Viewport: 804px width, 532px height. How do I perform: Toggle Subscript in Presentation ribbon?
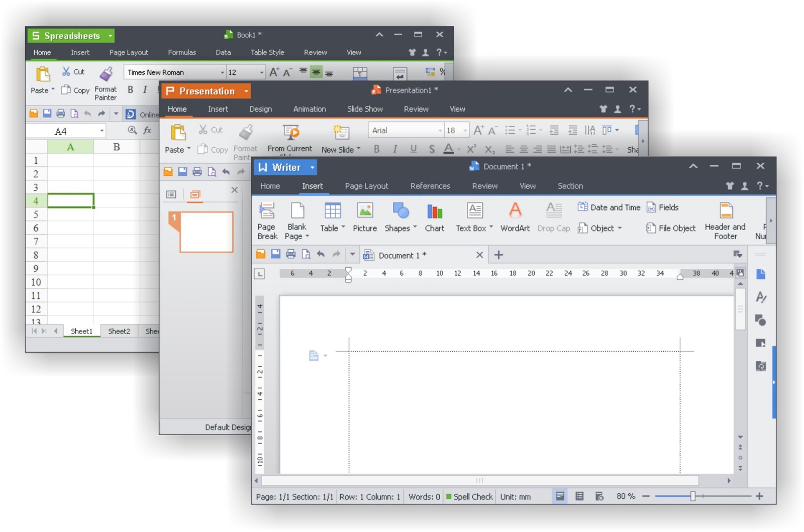(489, 149)
